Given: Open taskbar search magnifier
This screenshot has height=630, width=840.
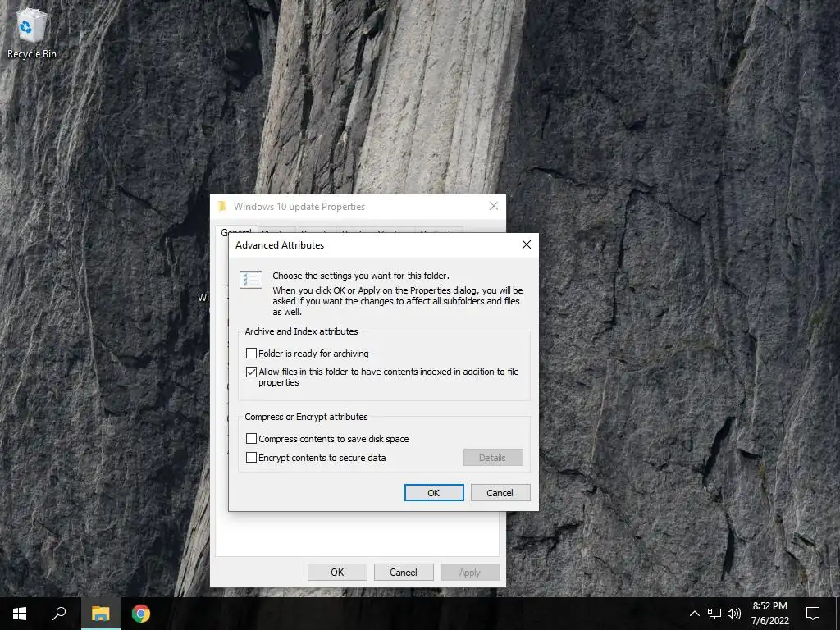Looking at the screenshot, I should [59, 614].
